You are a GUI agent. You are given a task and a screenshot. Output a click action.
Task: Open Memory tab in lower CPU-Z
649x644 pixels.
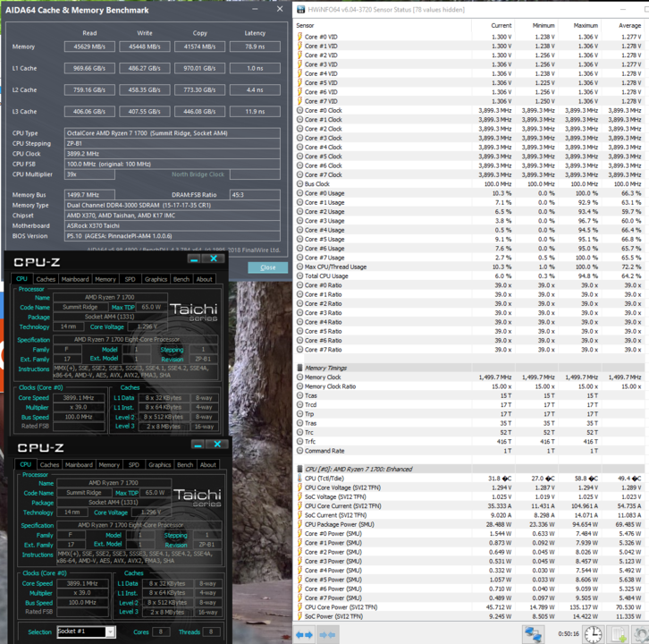click(109, 465)
